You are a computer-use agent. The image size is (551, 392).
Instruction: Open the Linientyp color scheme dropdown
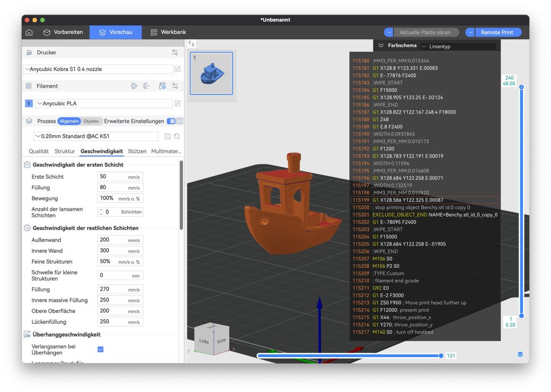[x=457, y=47]
